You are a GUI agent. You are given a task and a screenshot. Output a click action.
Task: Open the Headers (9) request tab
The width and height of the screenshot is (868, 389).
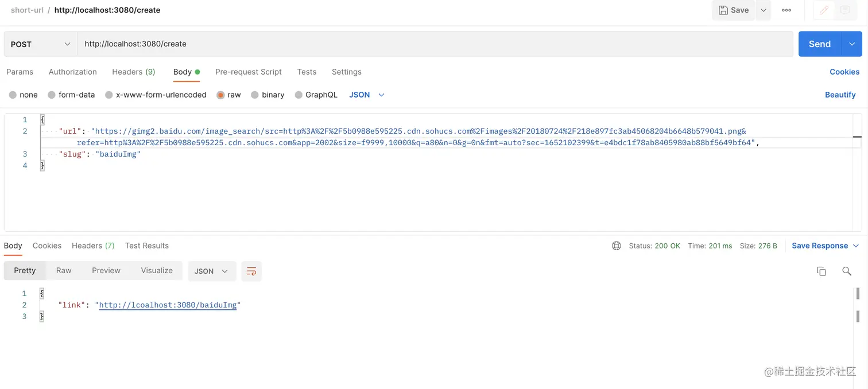click(x=134, y=72)
